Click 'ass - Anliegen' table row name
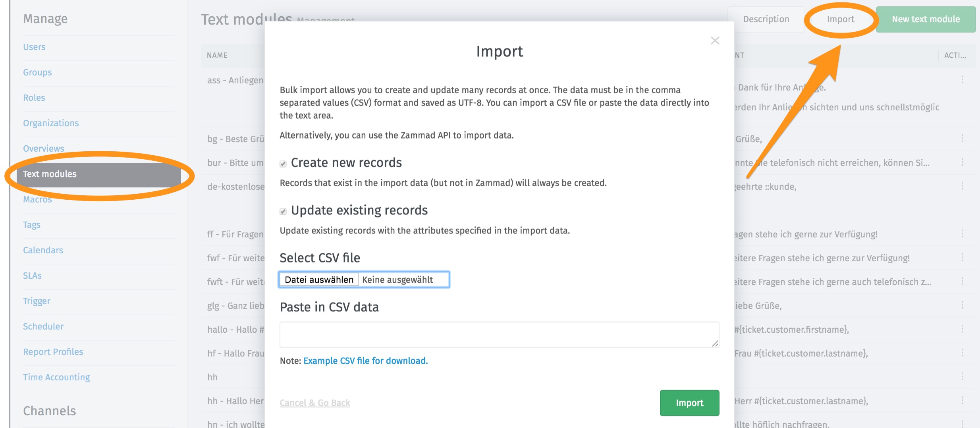980x428 pixels. point(235,80)
